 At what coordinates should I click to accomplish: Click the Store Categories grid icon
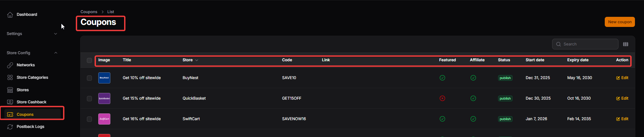[10, 77]
